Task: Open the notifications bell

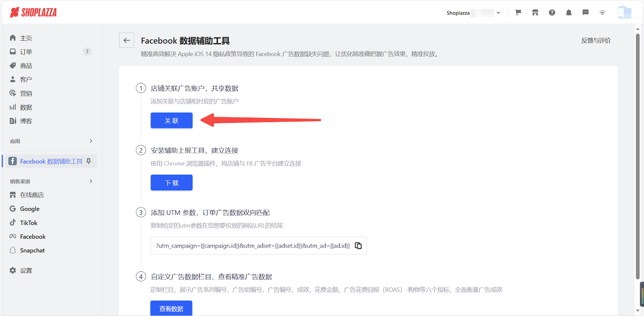Action: tap(569, 12)
